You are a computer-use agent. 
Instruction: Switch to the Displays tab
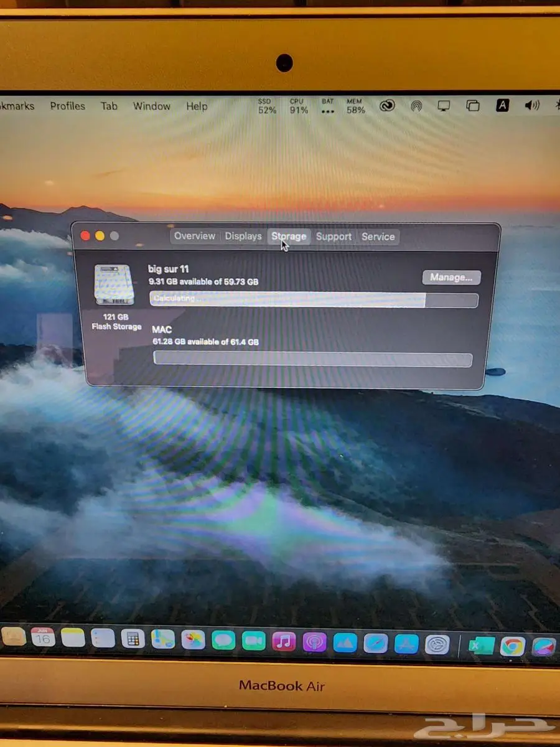(x=243, y=236)
